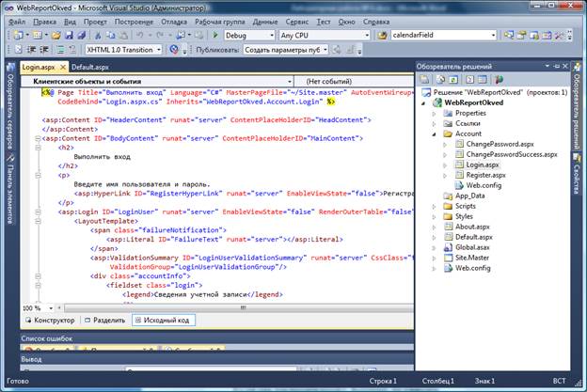Select Login.aspx in Solution Explorer
Image resolution: width=587 pixels, height=392 pixels.
pos(483,165)
